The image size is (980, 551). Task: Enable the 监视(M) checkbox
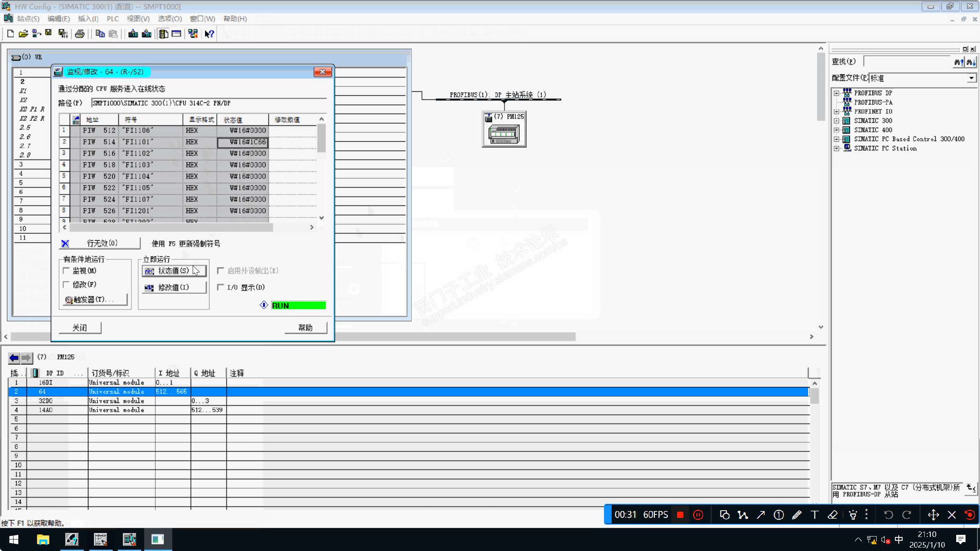[x=66, y=270]
